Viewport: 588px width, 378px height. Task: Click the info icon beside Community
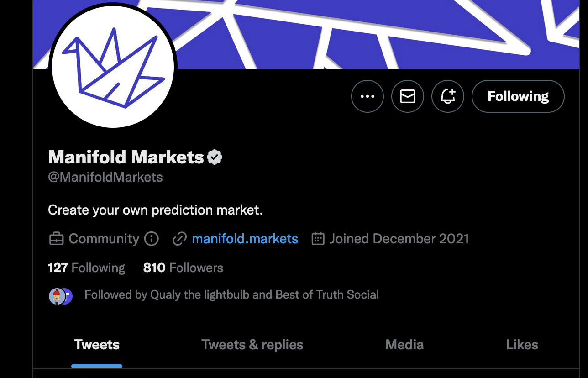[152, 239]
